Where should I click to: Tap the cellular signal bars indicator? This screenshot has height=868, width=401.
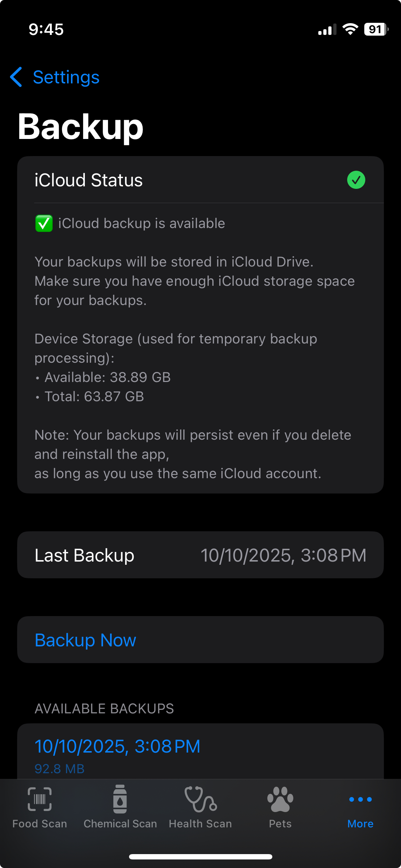pos(326,30)
